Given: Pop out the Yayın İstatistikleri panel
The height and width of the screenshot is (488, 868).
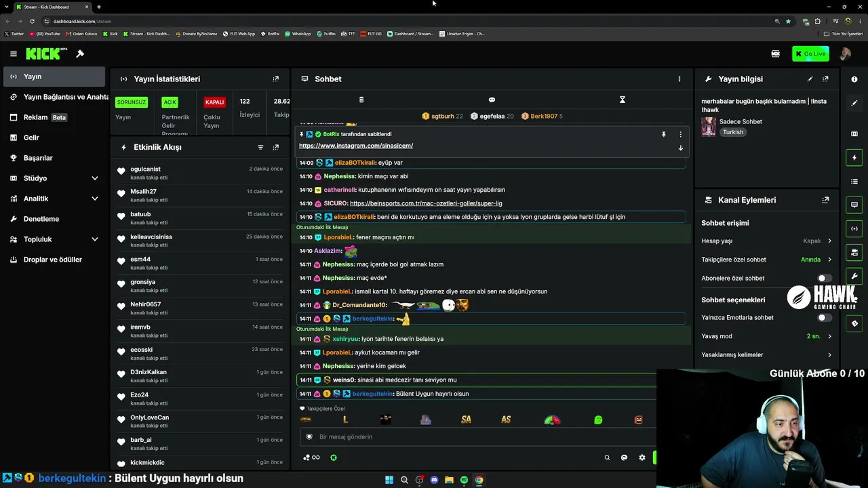Looking at the screenshot, I should [x=275, y=79].
